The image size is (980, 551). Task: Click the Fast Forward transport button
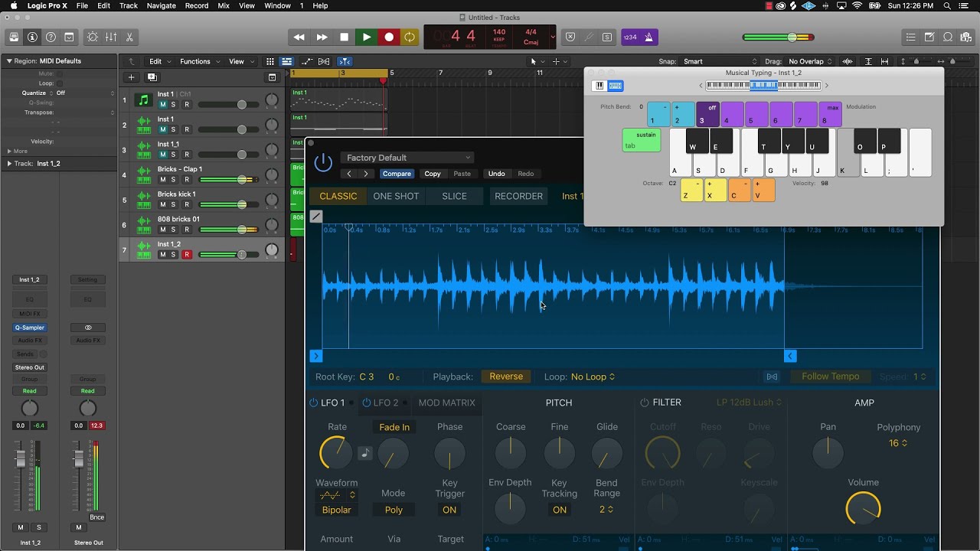click(322, 37)
